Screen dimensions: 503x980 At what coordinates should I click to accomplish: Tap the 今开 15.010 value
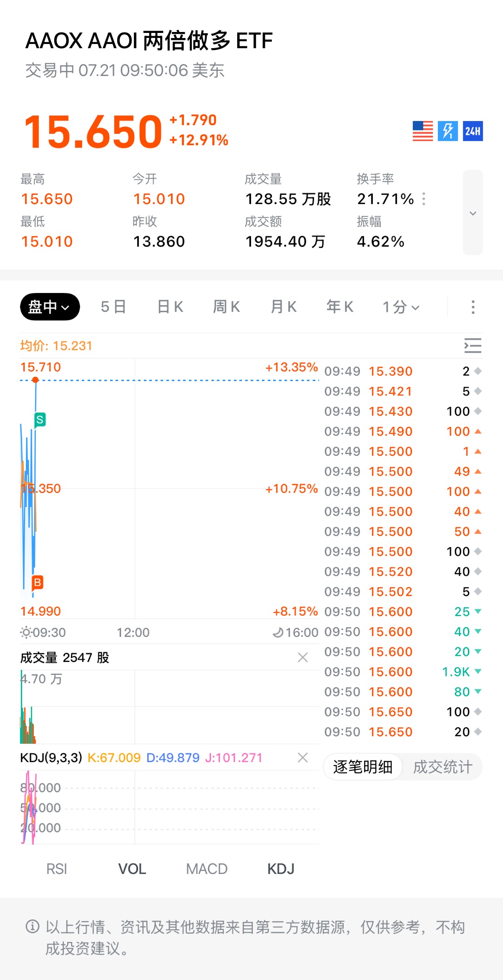(159, 199)
